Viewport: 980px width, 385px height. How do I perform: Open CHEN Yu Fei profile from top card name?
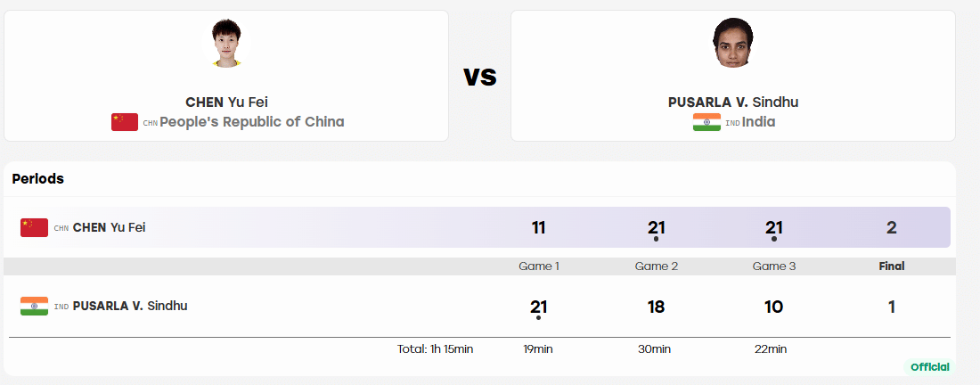coord(226,102)
